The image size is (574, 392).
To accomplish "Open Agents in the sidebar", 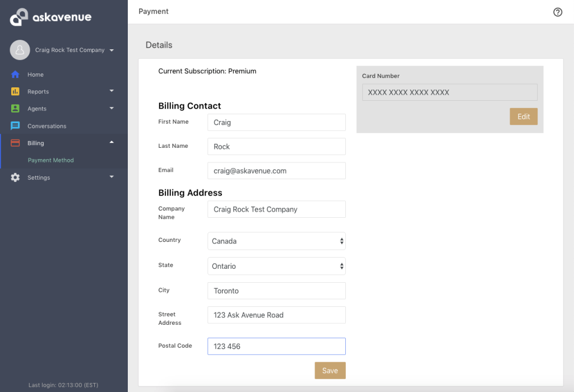I will click(x=37, y=109).
